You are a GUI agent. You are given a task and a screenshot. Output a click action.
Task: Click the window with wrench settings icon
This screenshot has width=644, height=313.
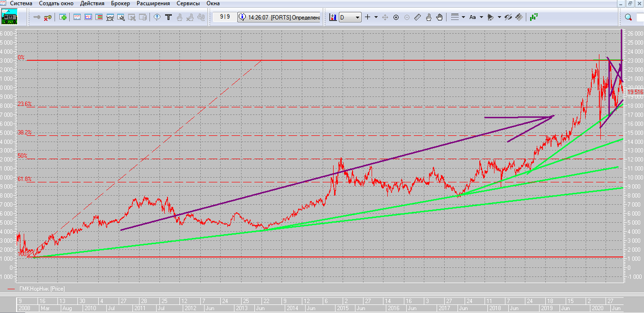point(121,17)
